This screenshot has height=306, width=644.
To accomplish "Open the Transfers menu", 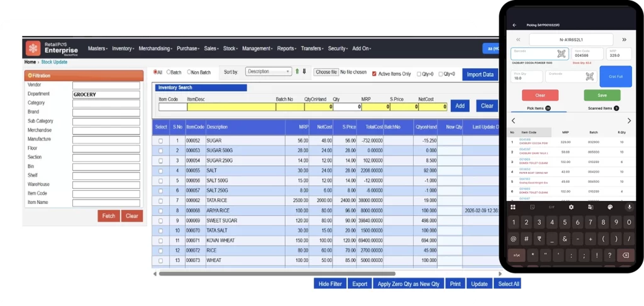I will 313,48.
